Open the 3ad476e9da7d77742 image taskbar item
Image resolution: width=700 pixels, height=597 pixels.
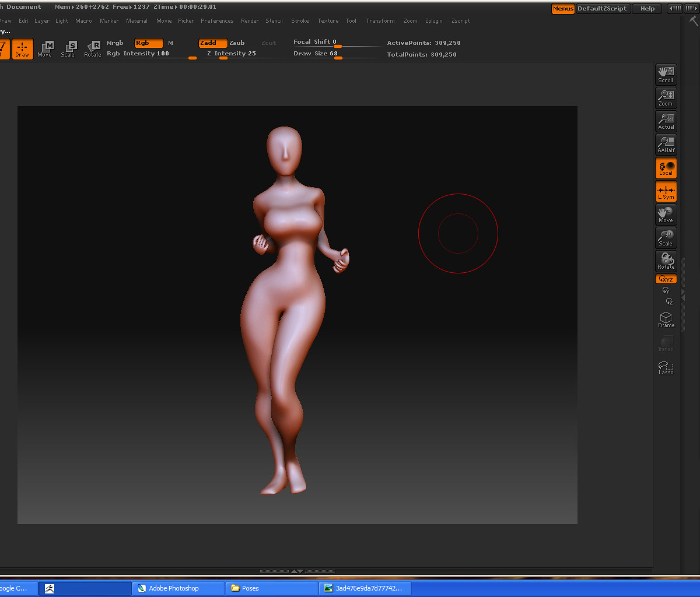365,588
